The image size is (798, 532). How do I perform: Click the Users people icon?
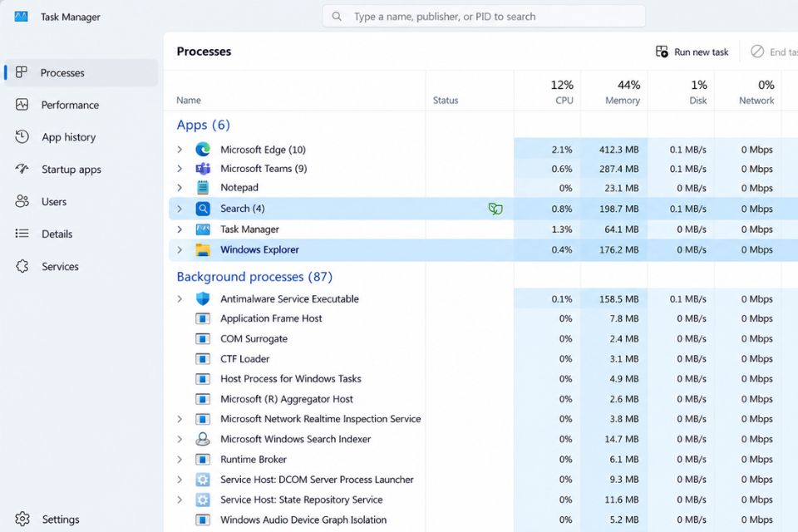22,201
